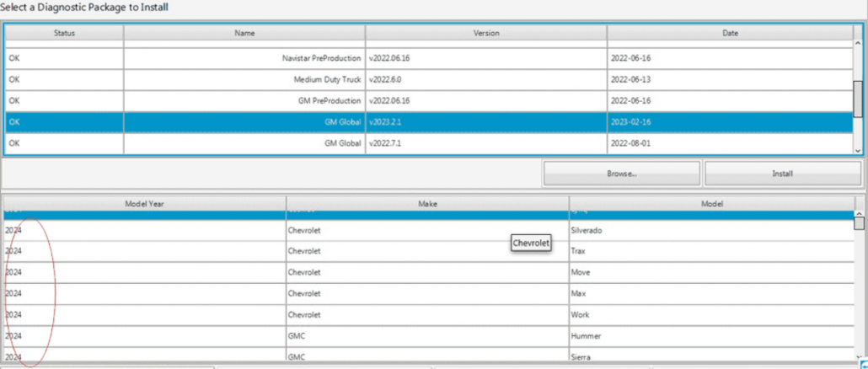Click vehicle list scrollbar up arrow
Viewport: 868px width, 369px height.
[859, 214]
